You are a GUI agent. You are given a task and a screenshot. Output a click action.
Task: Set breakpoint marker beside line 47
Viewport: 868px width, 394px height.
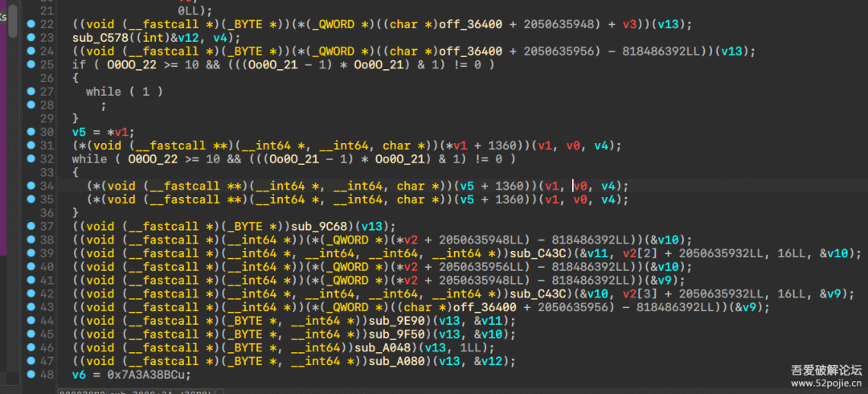coord(31,361)
